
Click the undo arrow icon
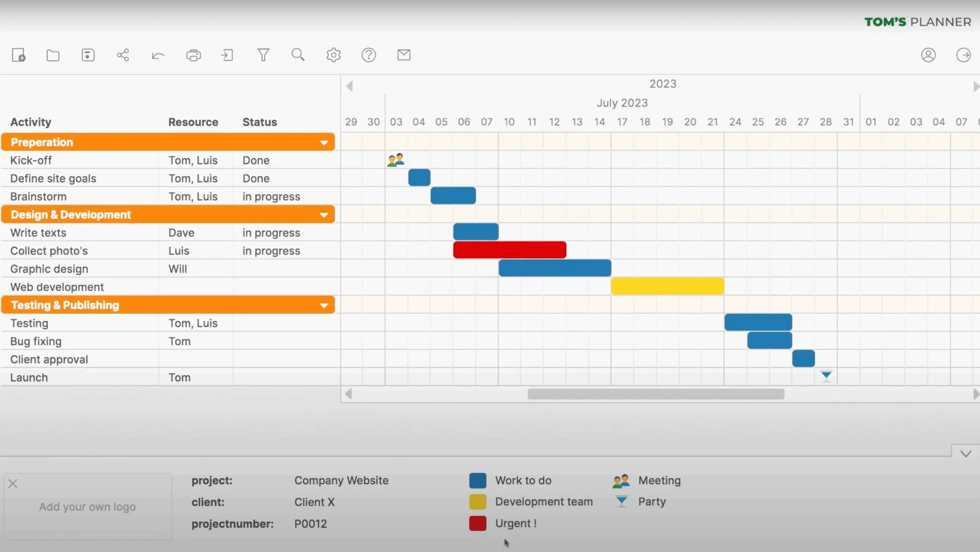point(158,56)
